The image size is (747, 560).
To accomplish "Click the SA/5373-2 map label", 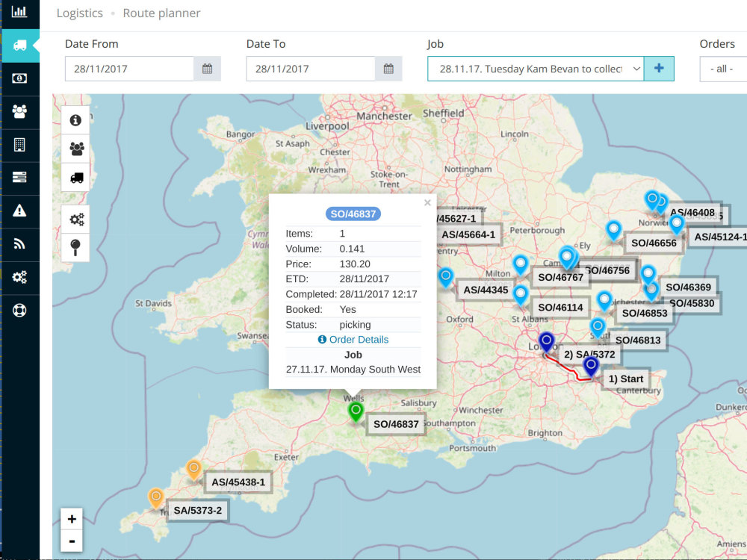I will [198, 511].
